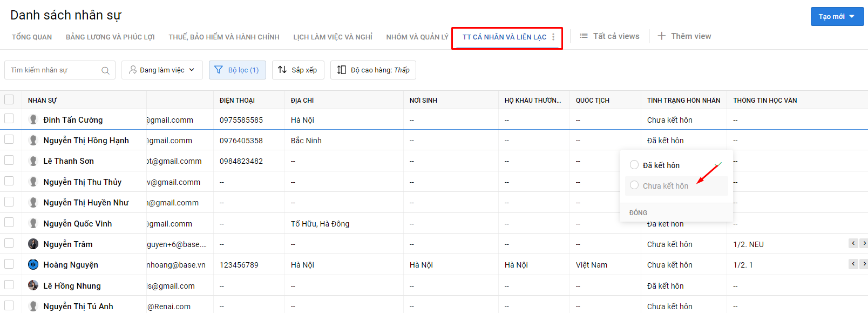Click the person icon in Đang làm việc
The width and height of the screenshot is (868, 313).
133,70
